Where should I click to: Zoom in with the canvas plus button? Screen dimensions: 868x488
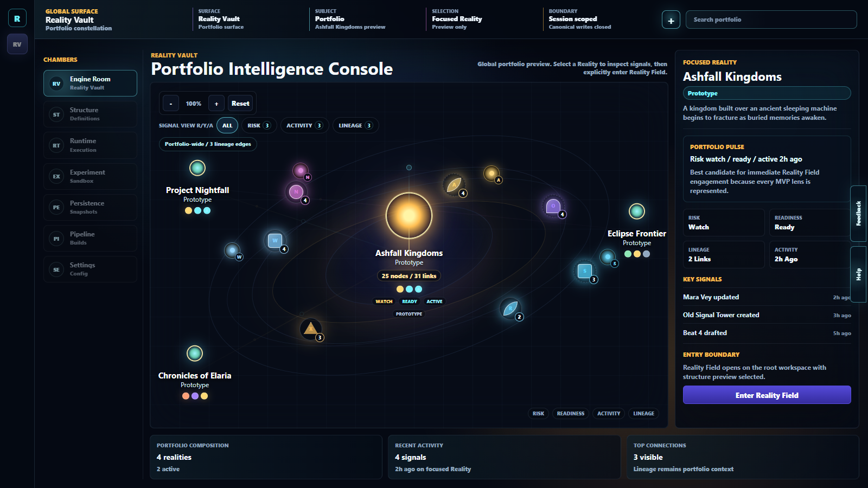coord(216,104)
